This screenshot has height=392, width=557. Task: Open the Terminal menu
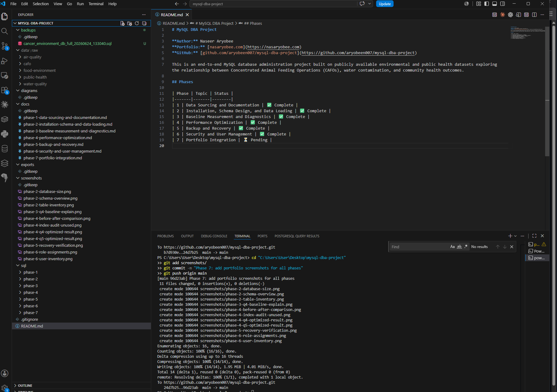[x=96, y=4]
